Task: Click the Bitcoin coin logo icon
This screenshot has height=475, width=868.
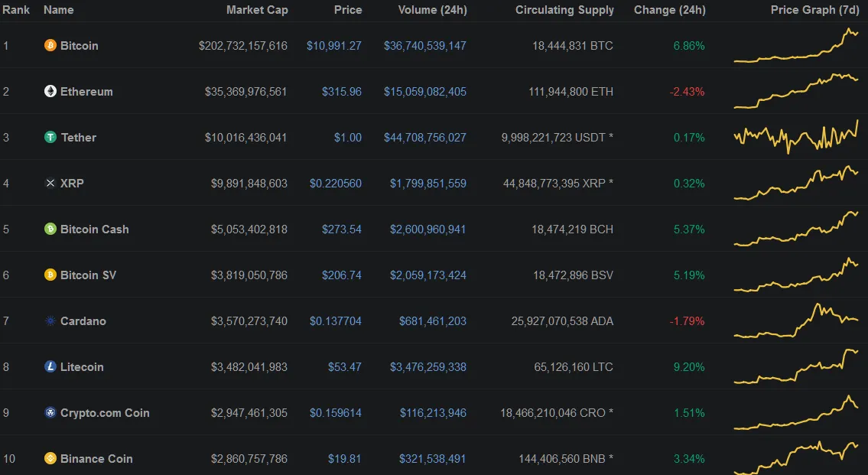Action: click(50, 45)
